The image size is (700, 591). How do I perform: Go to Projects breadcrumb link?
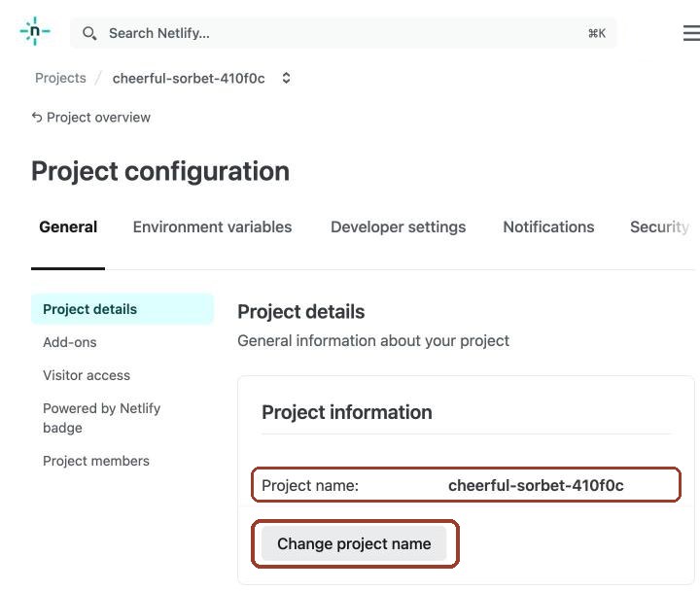click(x=60, y=78)
